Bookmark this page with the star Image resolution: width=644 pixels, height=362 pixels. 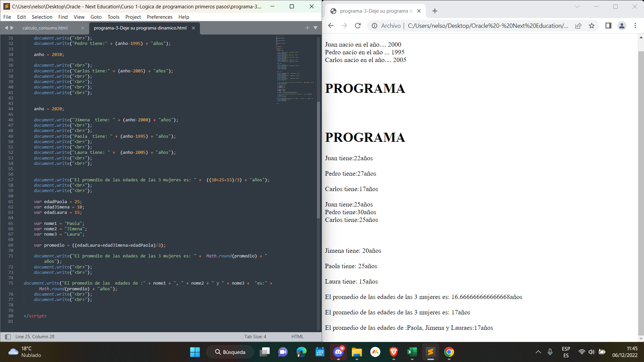[592, 25]
